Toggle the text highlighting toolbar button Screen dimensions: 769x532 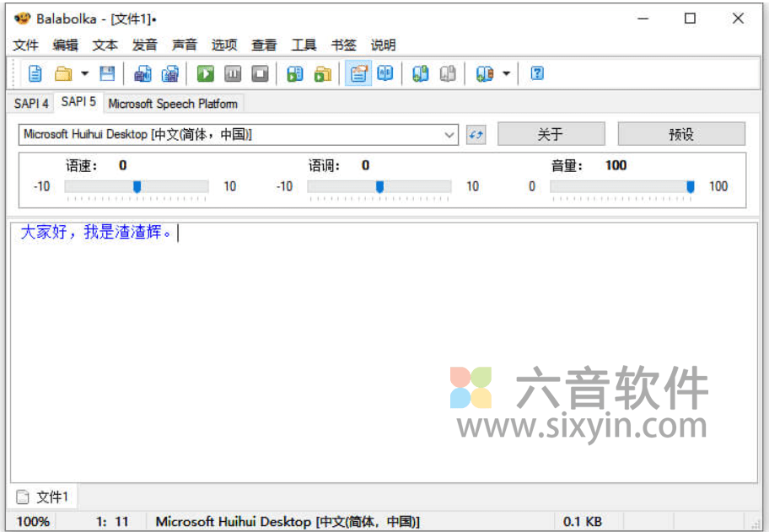358,73
